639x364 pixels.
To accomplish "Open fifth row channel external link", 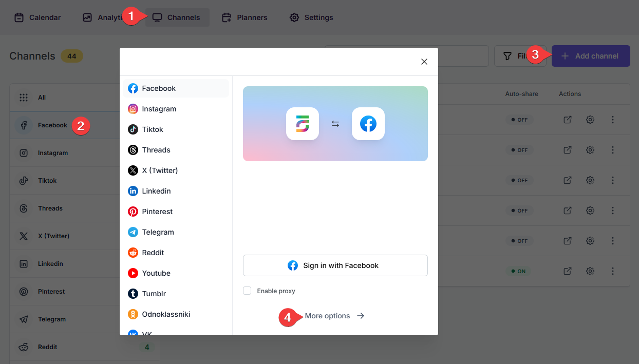I will [568, 241].
